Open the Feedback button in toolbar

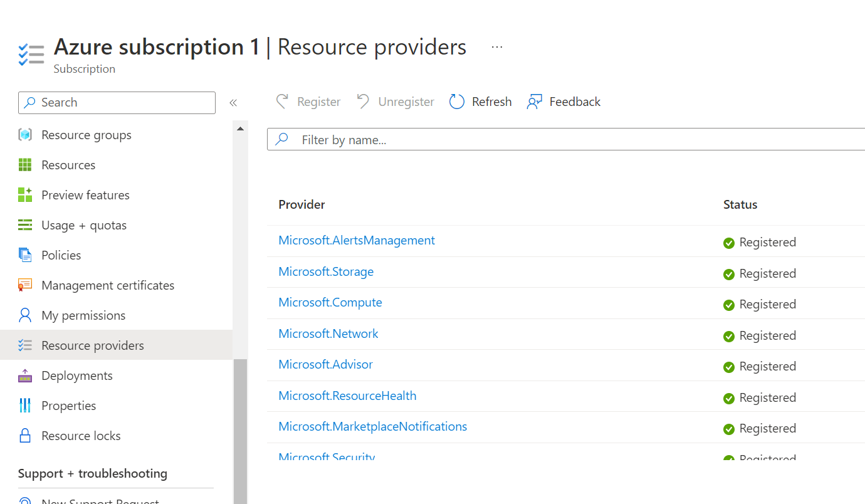[564, 102]
